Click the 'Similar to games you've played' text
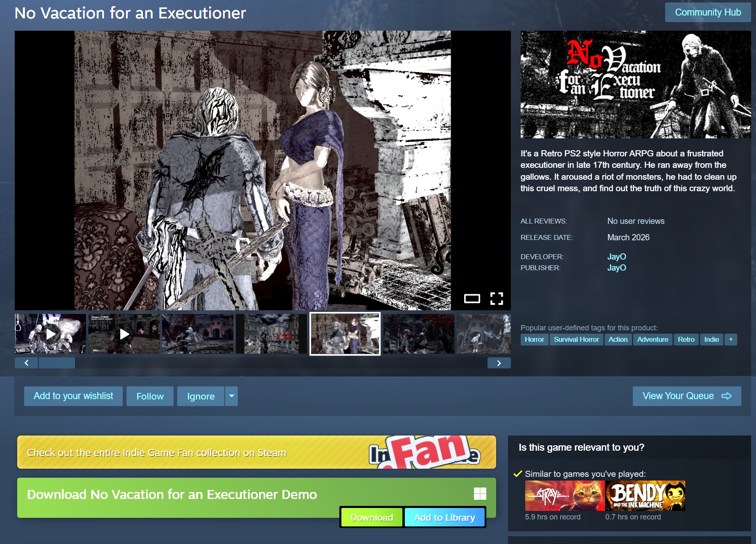756x544 pixels. pyautogui.click(x=585, y=474)
